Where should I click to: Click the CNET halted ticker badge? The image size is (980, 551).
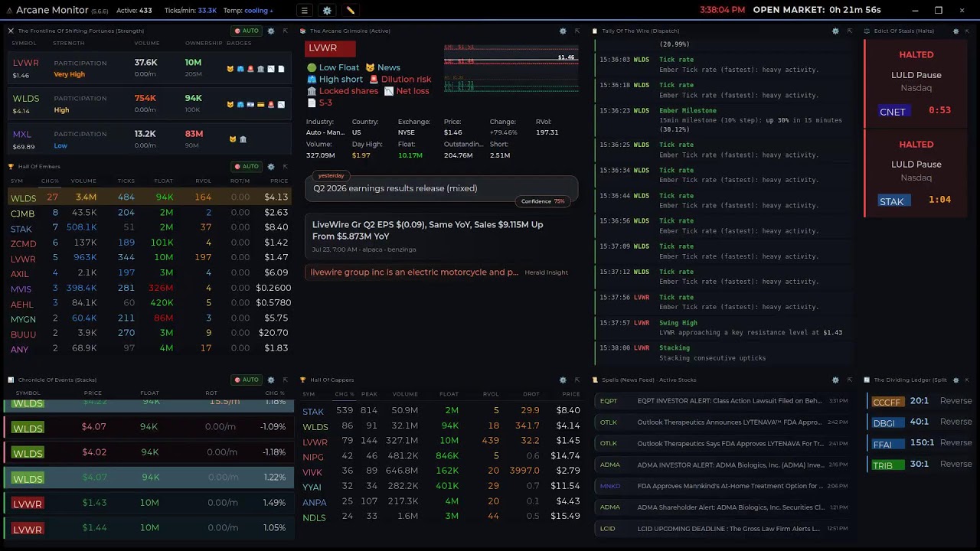(893, 112)
